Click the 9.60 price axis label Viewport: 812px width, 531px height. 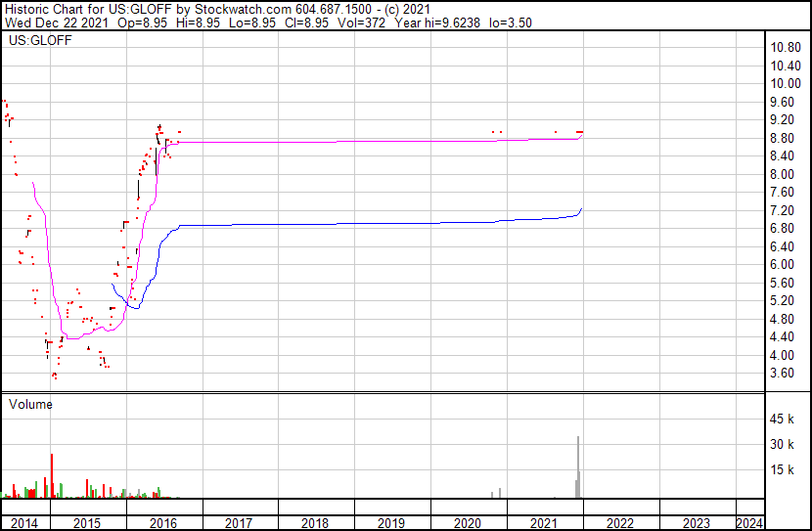782,102
